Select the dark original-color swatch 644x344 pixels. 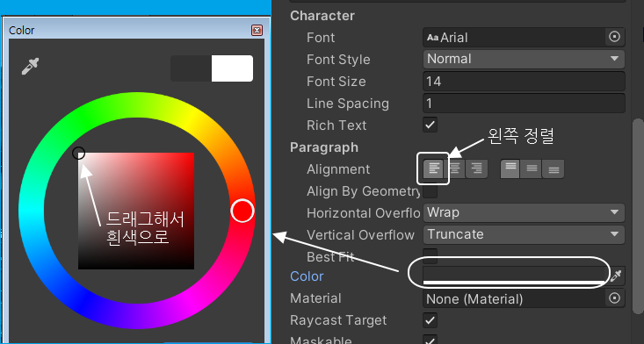click(x=191, y=68)
